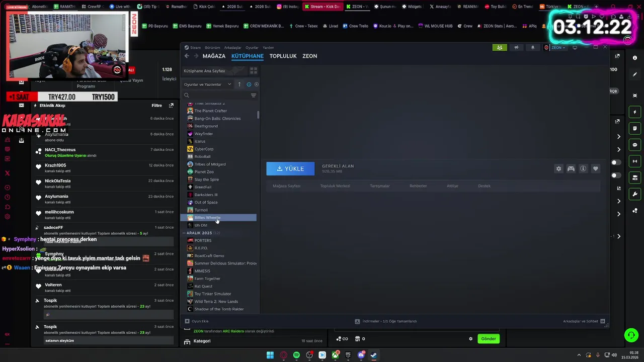
Task: Click green friends icon in Steam title bar
Action: pyautogui.click(x=500, y=47)
